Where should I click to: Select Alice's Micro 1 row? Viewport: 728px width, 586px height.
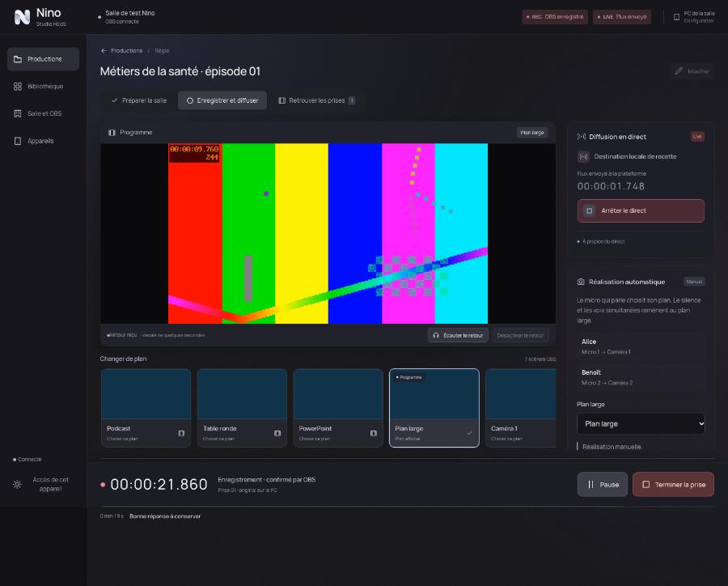coord(641,346)
